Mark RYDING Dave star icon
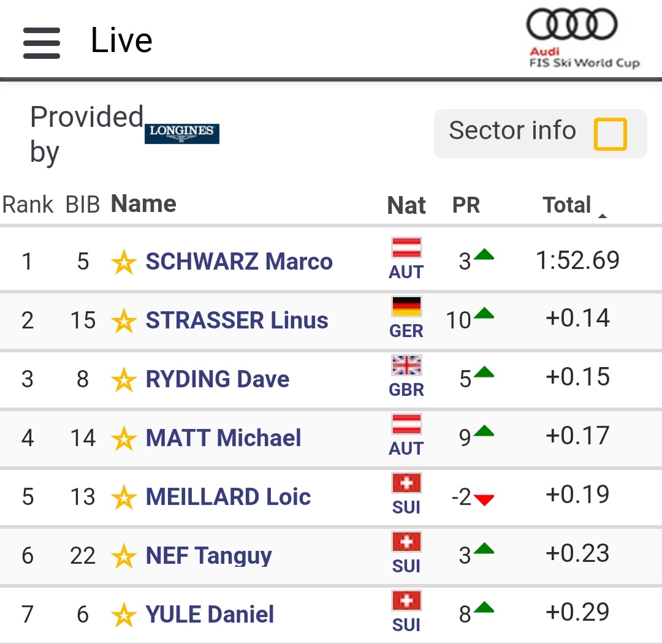The height and width of the screenshot is (644, 662). point(123,381)
